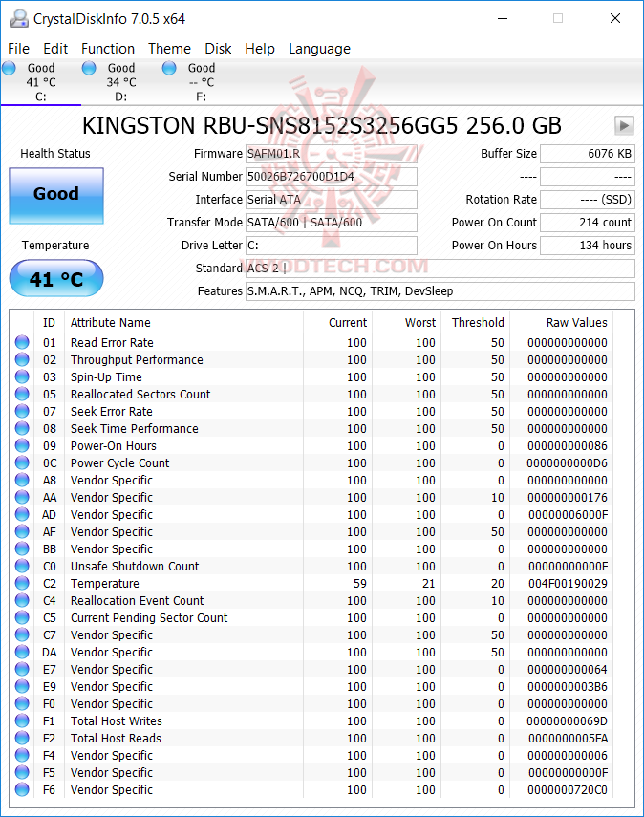The image size is (644, 817).
Task: Click the Power On Count value 214 count
Action: [x=588, y=223]
